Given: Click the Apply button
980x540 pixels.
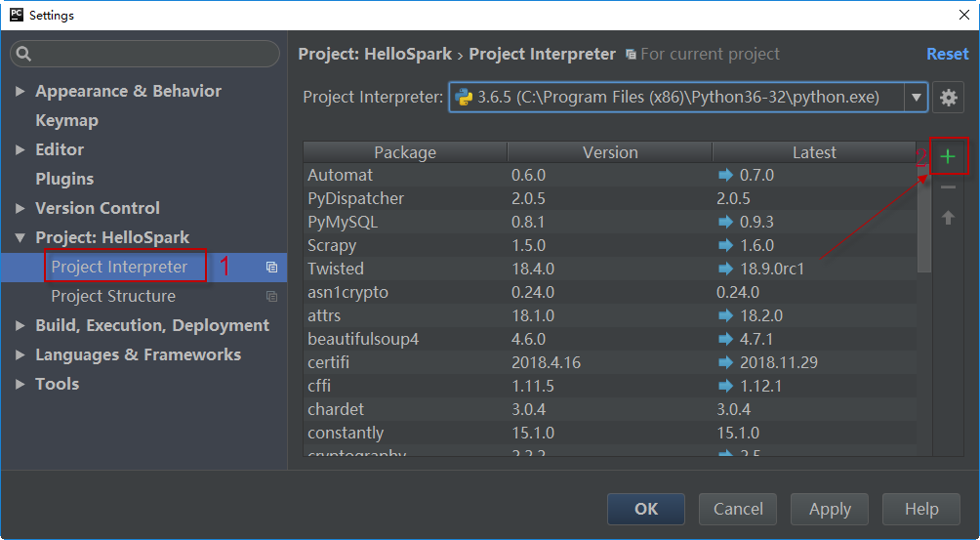Looking at the screenshot, I should (x=830, y=509).
